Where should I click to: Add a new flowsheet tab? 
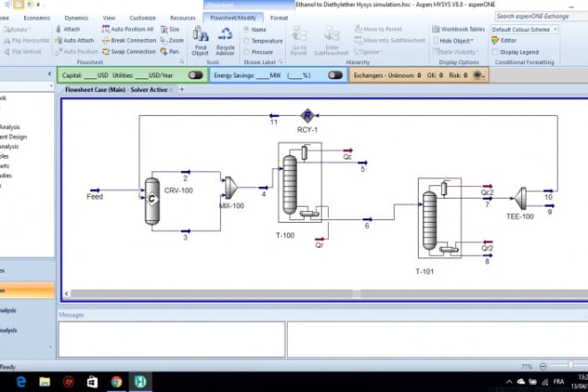[182, 89]
